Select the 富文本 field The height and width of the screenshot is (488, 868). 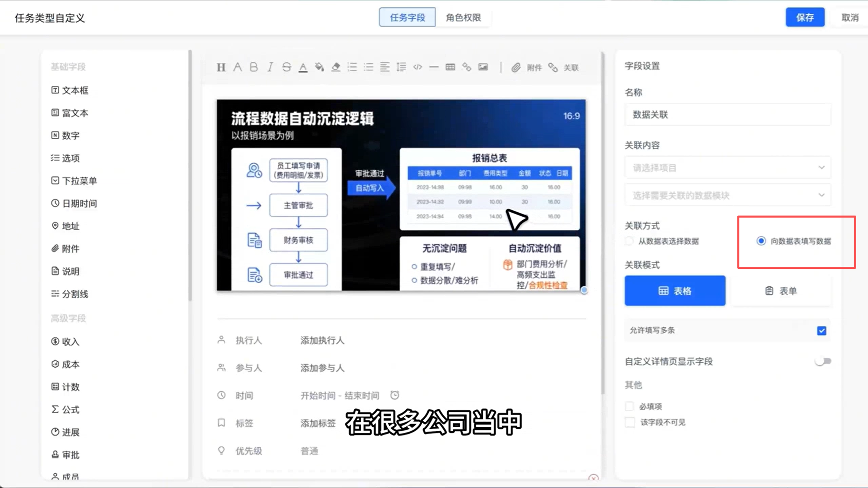tap(70, 113)
